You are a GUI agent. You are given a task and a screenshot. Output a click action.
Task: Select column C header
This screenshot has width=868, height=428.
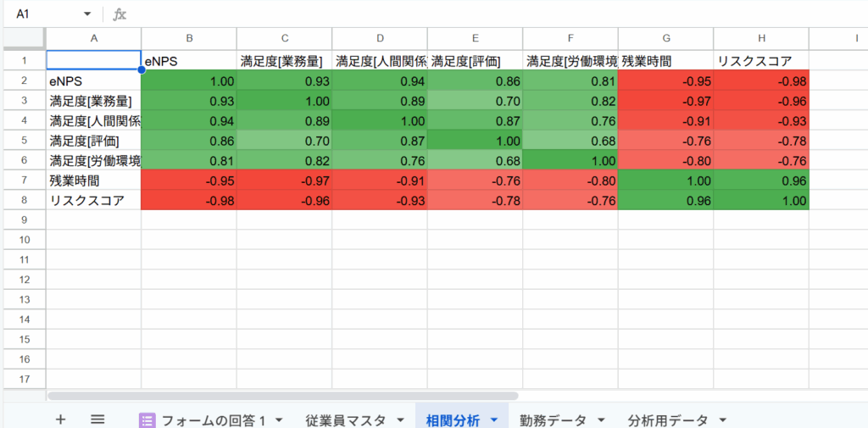click(x=285, y=38)
